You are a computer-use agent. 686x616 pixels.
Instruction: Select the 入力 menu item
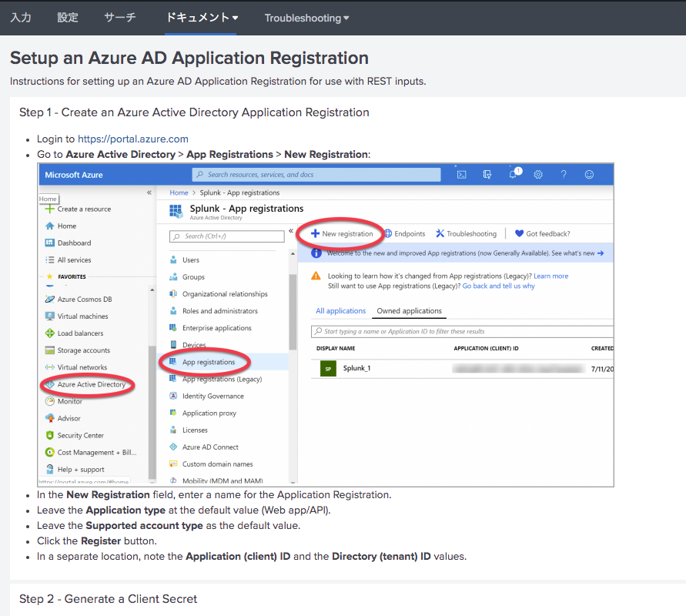[21, 17]
